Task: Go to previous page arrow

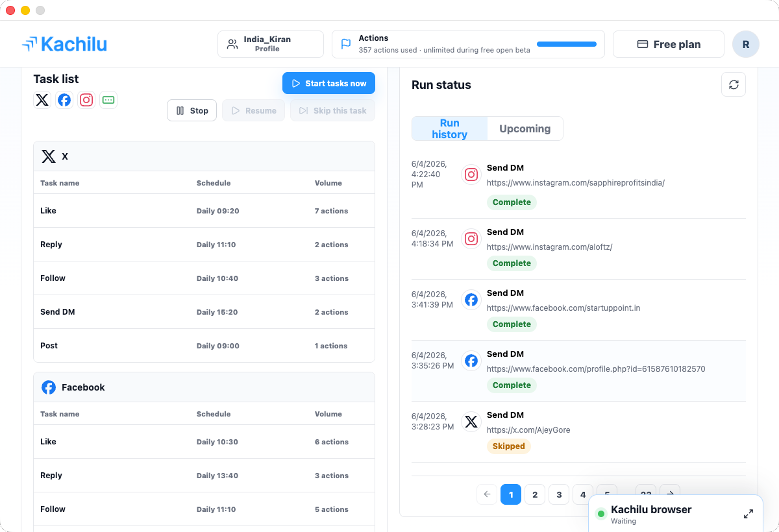Action: tap(487, 494)
